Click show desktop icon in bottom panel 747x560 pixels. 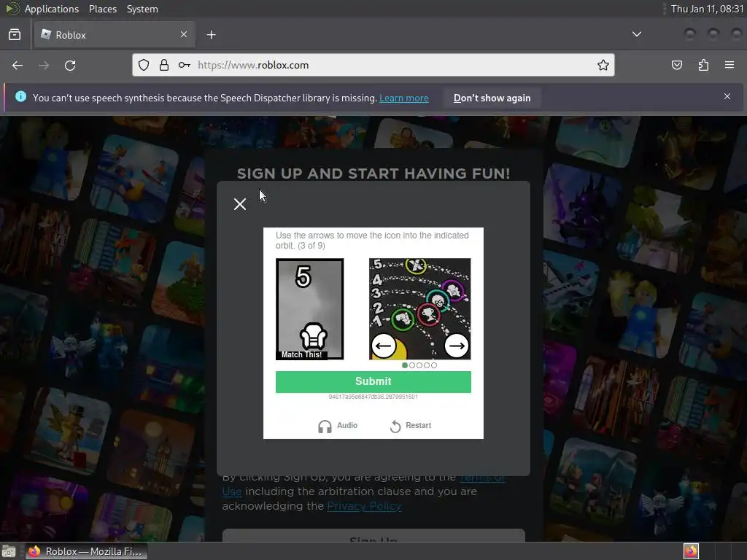pos(9,551)
